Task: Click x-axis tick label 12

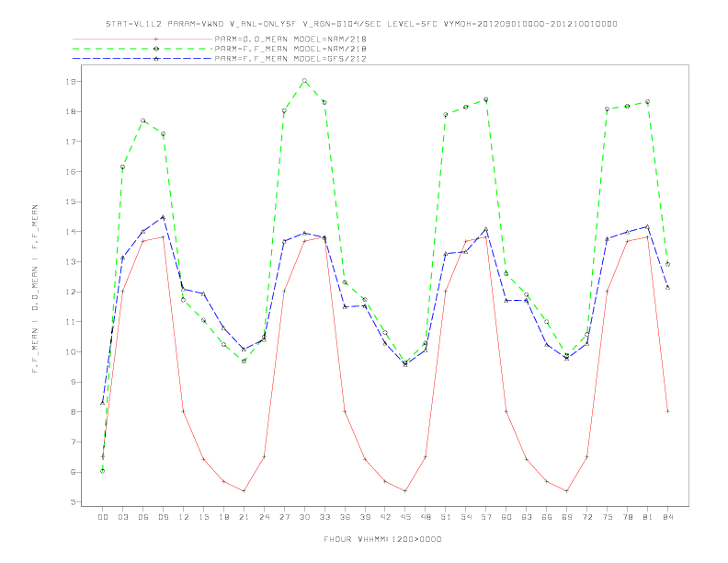Action: tap(184, 517)
